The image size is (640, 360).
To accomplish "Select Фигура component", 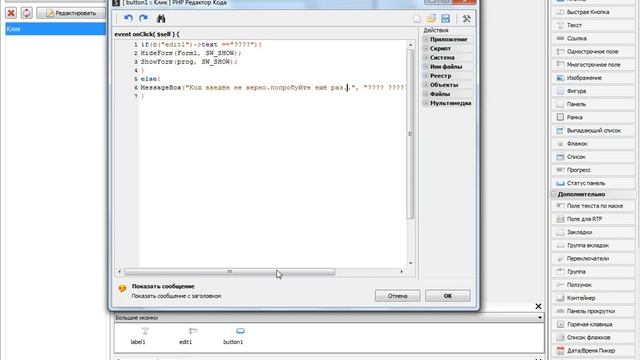I will (x=593, y=91).
